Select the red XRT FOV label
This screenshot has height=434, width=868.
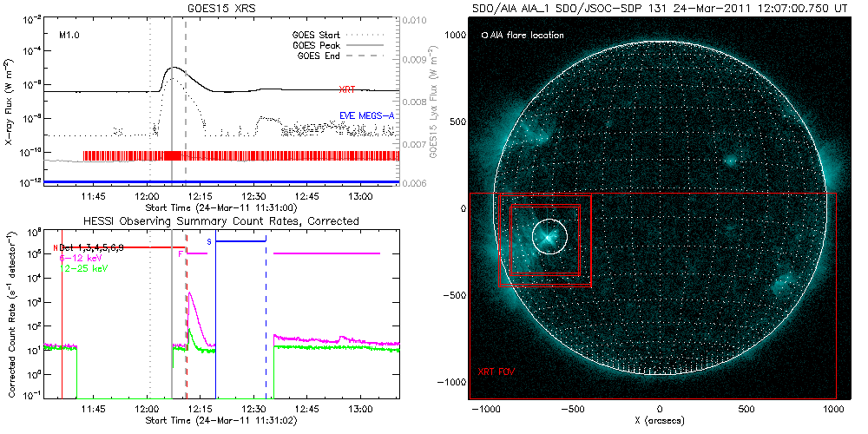pos(496,371)
